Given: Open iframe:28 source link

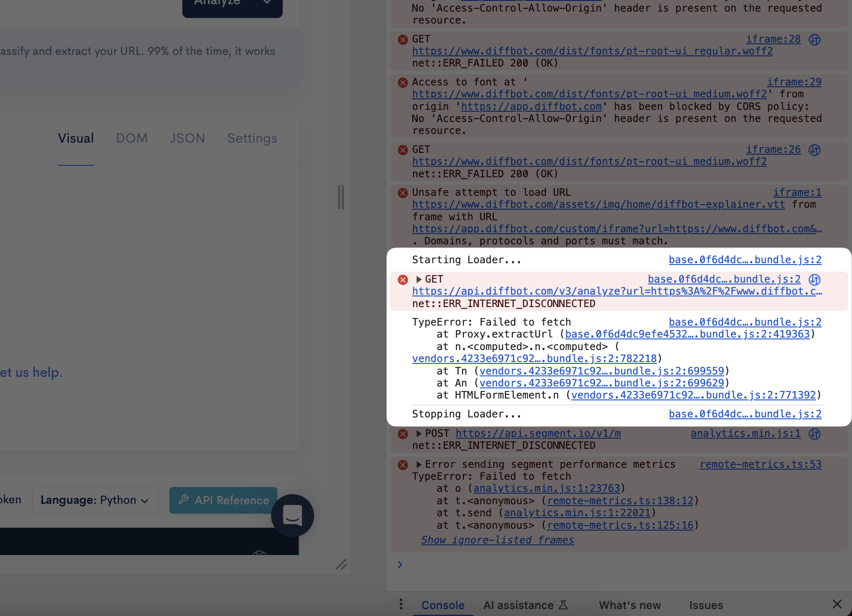Looking at the screenshot, I should point(773,39).
